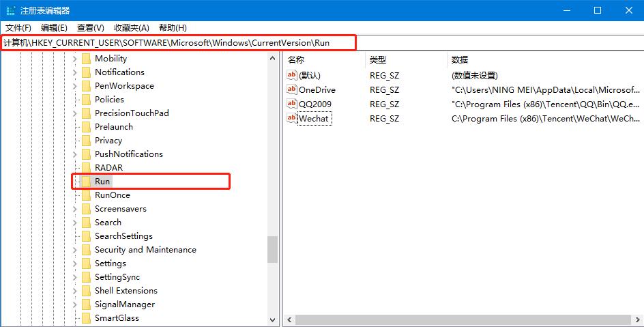Click the Mobility folder icon
The image size is (644, 327).
86,59
